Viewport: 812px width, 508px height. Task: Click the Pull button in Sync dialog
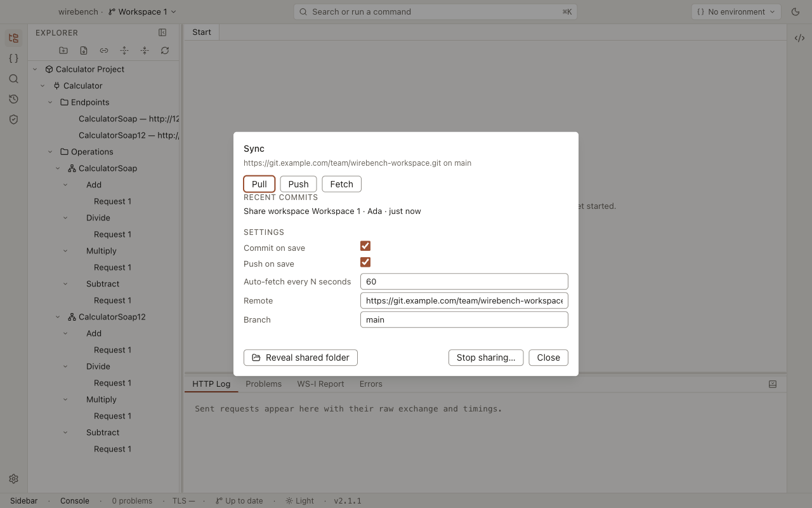click(259, 184)
